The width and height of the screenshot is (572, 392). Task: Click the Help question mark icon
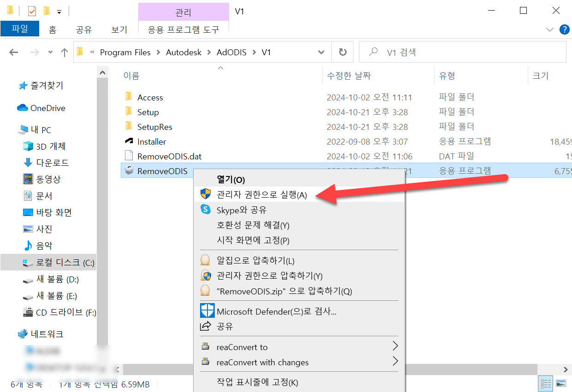pos(564,29)
